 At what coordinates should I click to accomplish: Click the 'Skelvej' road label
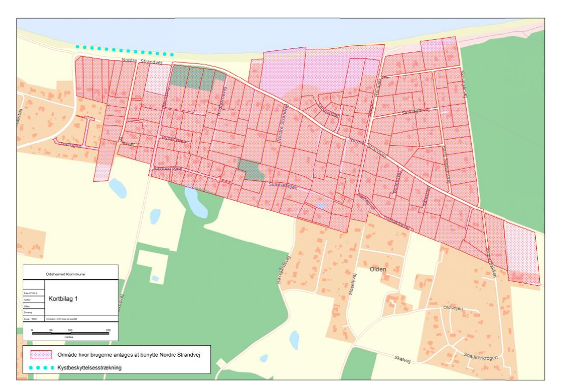point(403,358)
